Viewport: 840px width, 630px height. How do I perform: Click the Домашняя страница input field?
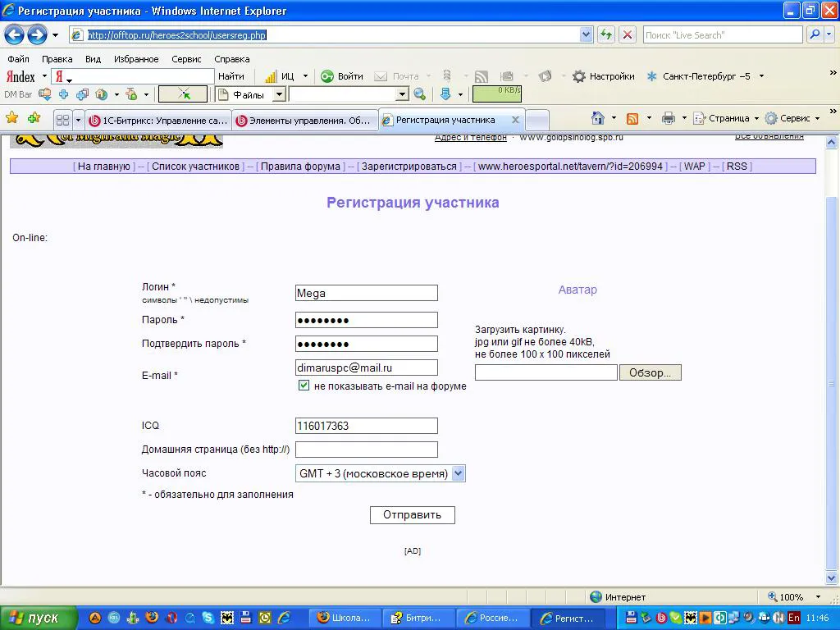click(x=367, y=450)
